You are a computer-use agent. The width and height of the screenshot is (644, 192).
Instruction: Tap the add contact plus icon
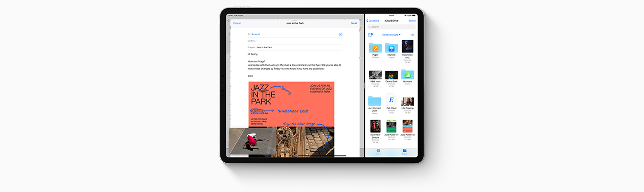pos(341,34)
